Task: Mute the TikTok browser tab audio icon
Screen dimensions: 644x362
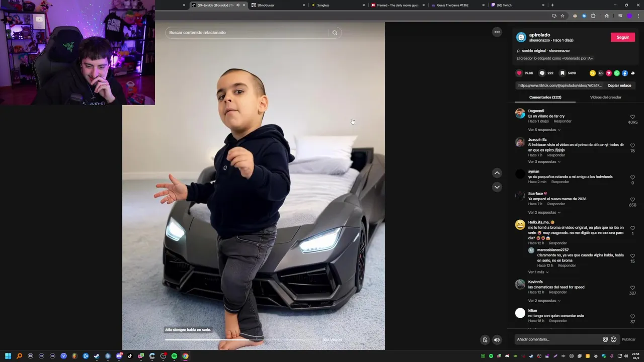Action: click(238, 5)
